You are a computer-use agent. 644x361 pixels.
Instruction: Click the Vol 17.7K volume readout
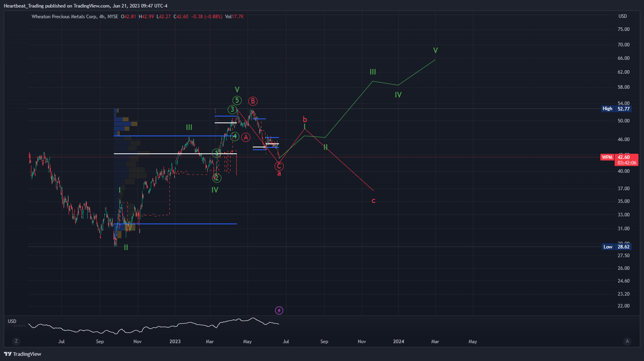coord(235,17)
